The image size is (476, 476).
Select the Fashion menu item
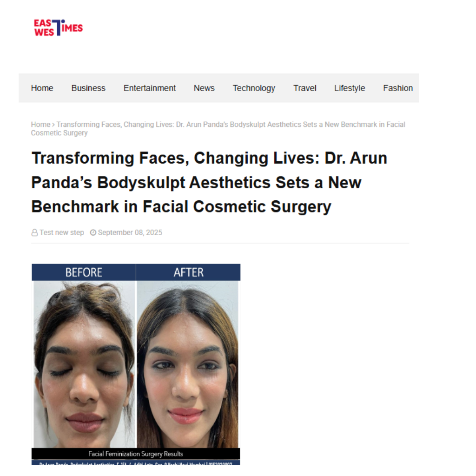(x=398, y=88)
